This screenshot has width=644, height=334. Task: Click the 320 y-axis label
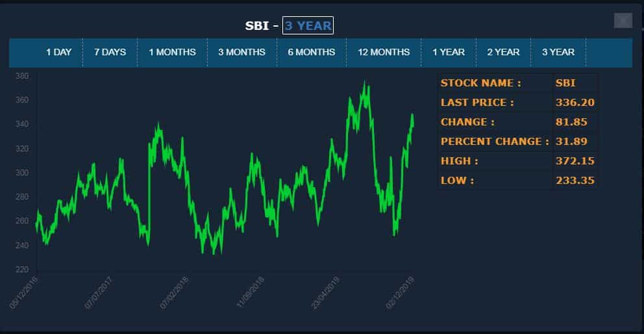coord(22,149)
